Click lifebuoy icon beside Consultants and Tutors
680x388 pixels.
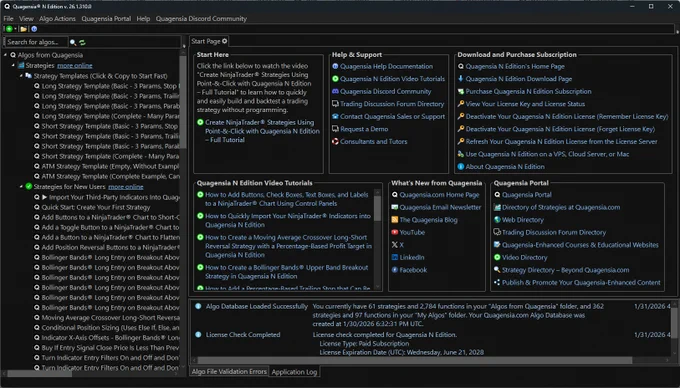(x=335, y=142)
